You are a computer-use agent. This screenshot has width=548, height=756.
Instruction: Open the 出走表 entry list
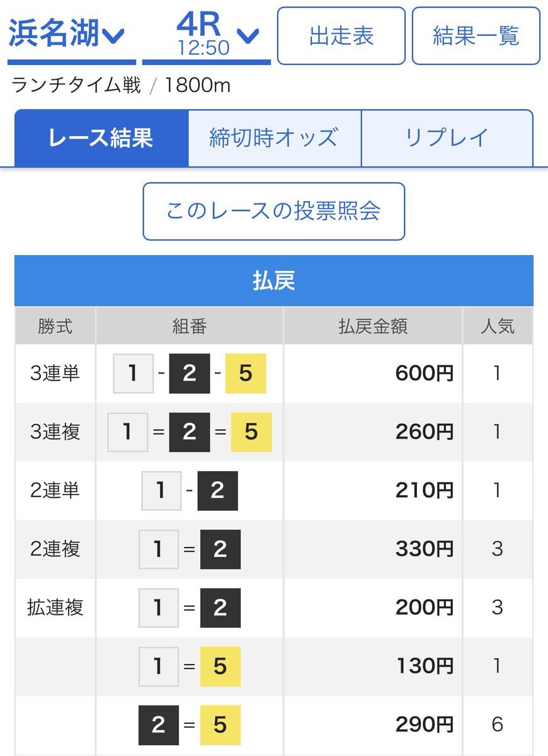[x=341, y=36]
